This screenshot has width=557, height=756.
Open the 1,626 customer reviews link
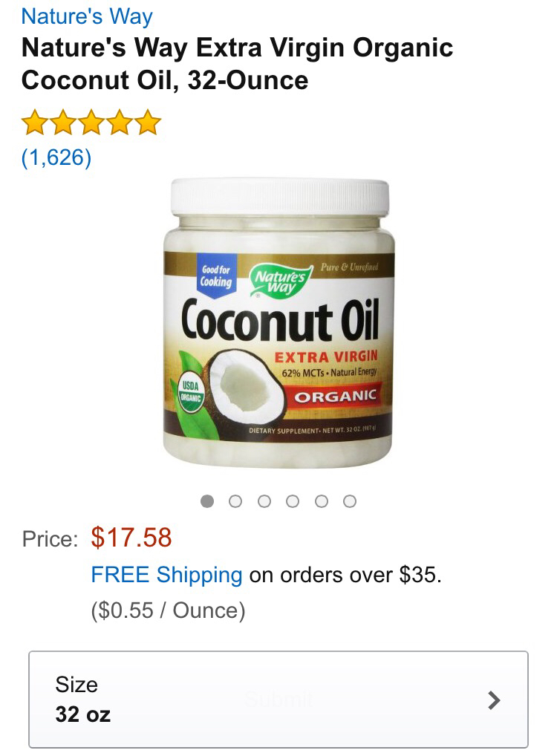click(x=56, y=157)
